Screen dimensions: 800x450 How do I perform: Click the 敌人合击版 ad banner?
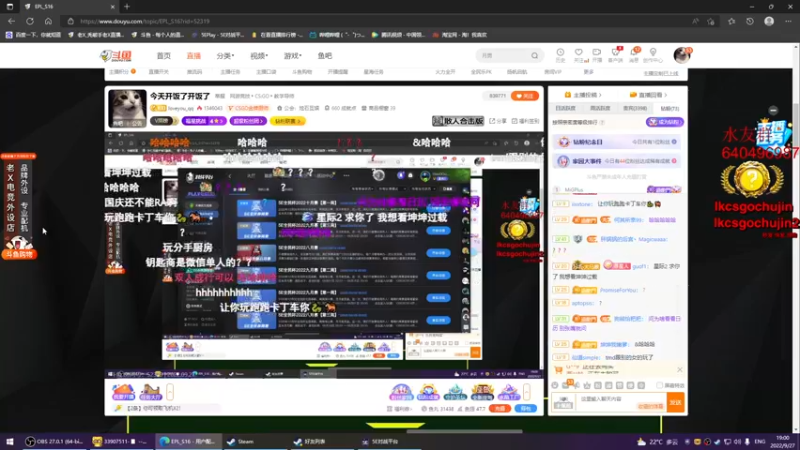[458, 121]
